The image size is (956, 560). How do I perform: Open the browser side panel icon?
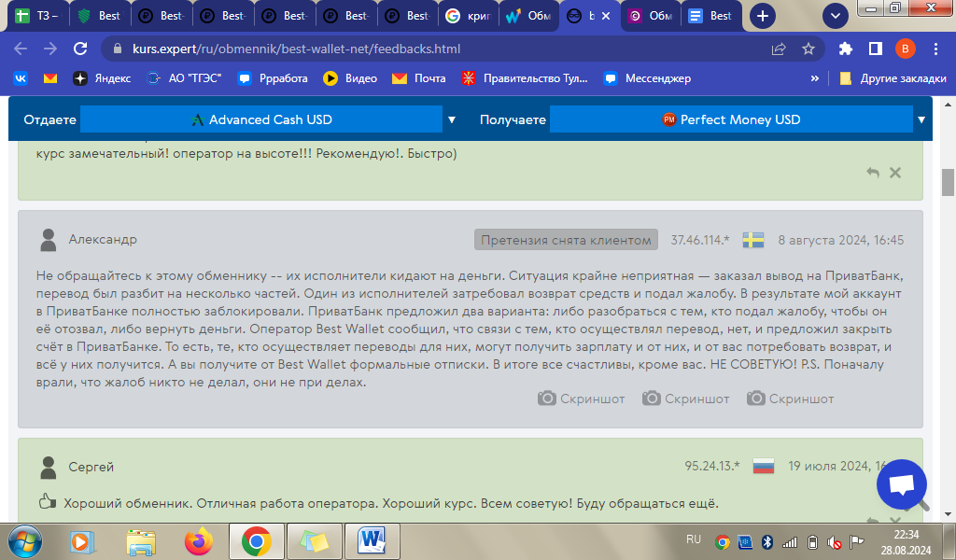[x=876, y=49]
